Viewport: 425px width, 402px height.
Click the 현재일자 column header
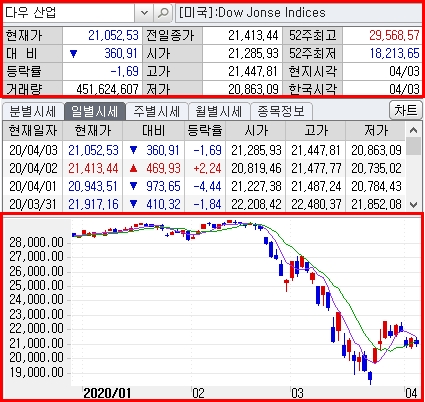[x=33, y=131]
